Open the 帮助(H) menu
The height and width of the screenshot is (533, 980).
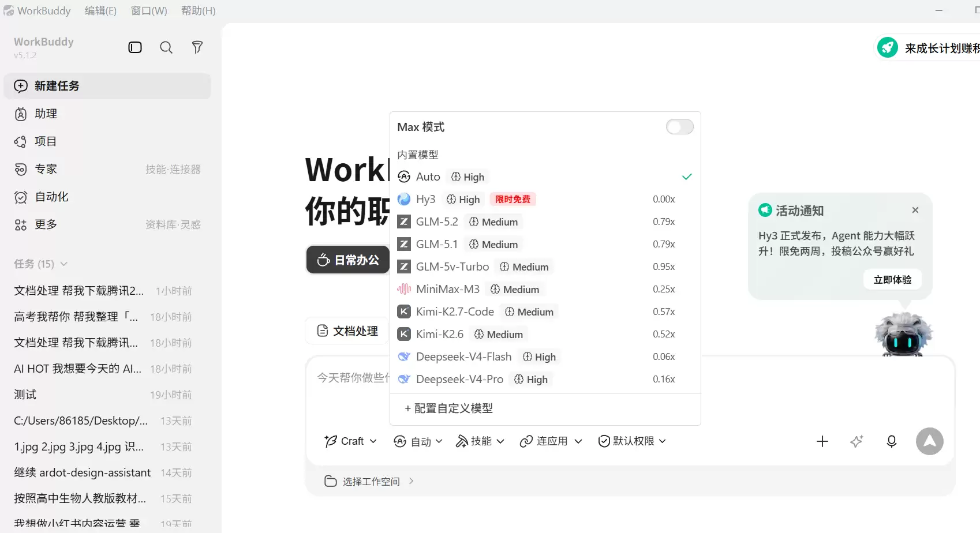pyautogui.click(x=199, y=11)
